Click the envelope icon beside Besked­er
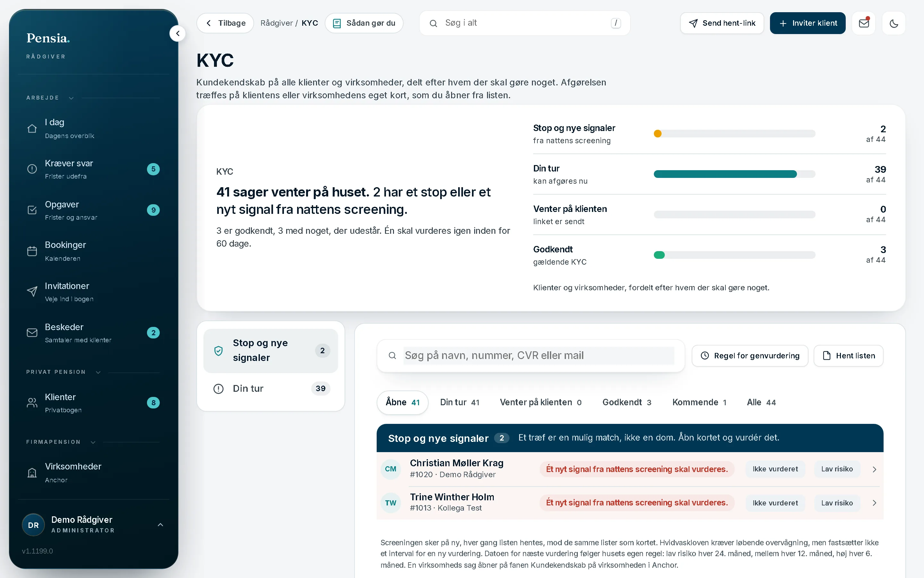Image resolution: width=924 pixels, height=578 pixels. click(32, 333)
